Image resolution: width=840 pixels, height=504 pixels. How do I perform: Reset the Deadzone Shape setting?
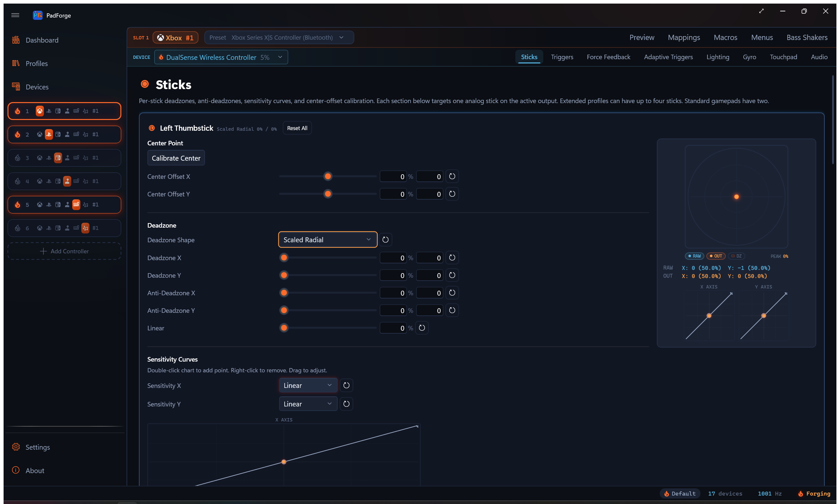[x=385, y=240]
